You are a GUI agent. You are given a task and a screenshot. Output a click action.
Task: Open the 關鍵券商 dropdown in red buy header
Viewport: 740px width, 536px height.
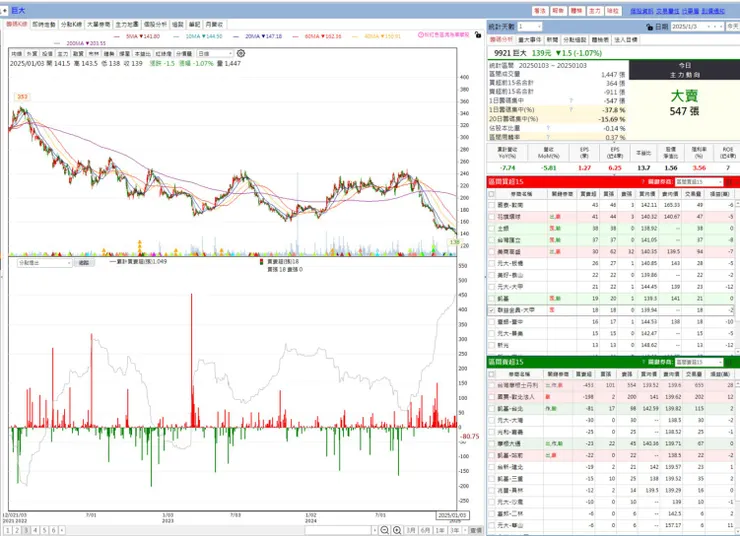tap(699, 182)
